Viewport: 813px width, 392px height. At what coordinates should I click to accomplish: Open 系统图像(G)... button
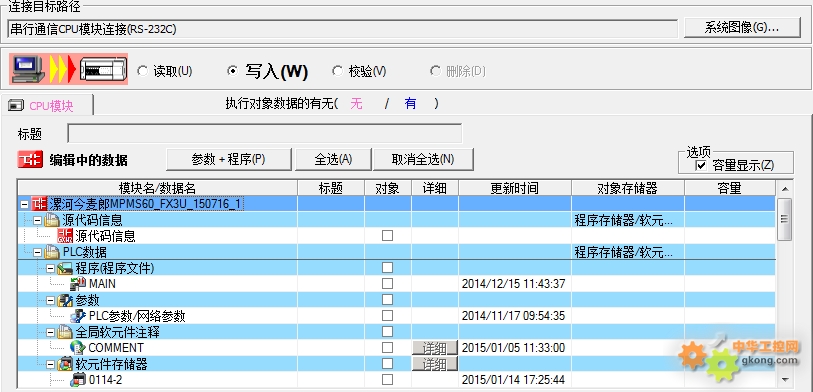coord(742,27)
